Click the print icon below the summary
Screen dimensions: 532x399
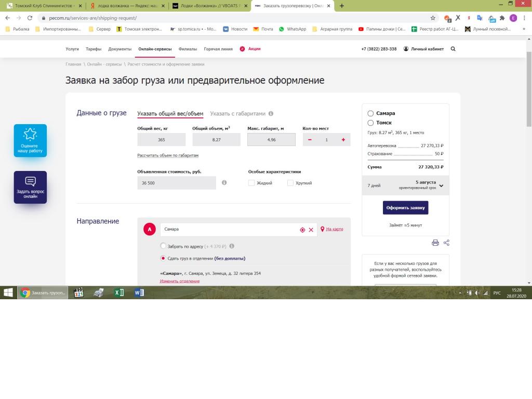[x=435, y=243]
